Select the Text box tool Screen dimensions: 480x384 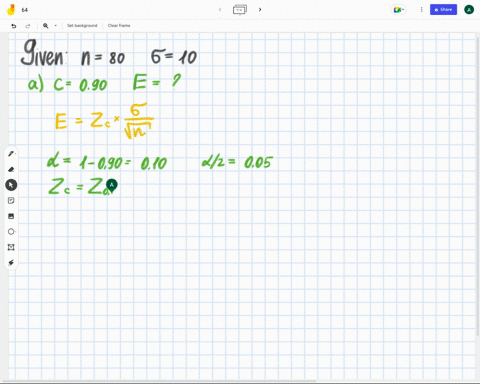(11, 247)
